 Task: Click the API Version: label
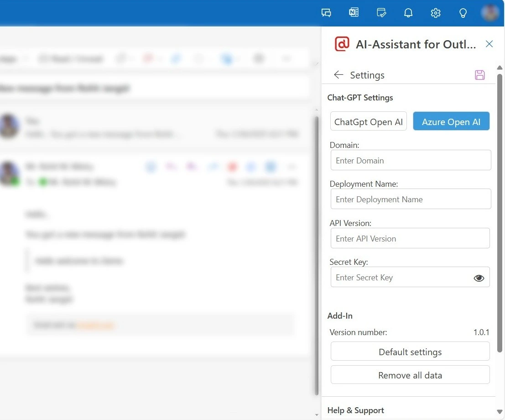point(350,223)
